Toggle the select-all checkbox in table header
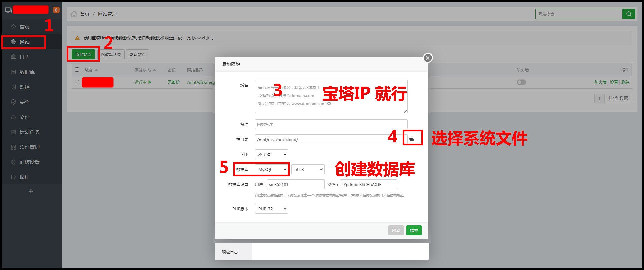644x270 pixels. [x=77, y=70]
